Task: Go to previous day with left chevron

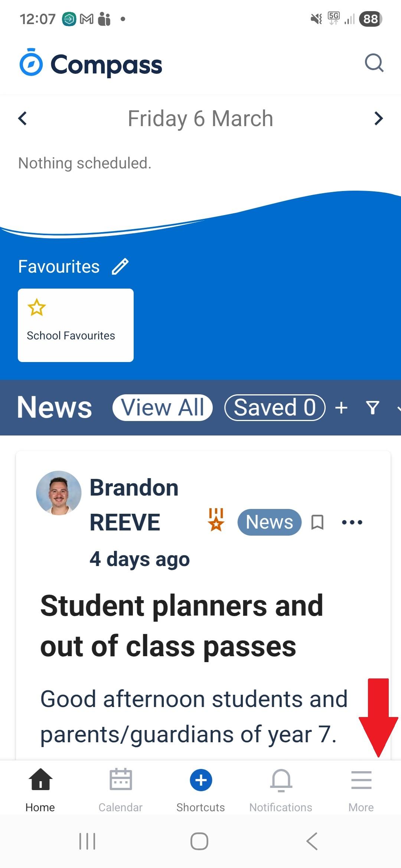Action: pyautogui.click(x=23, y=119)
